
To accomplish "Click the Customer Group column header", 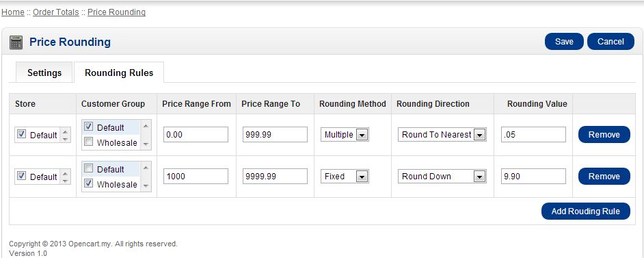I will 113,104.
